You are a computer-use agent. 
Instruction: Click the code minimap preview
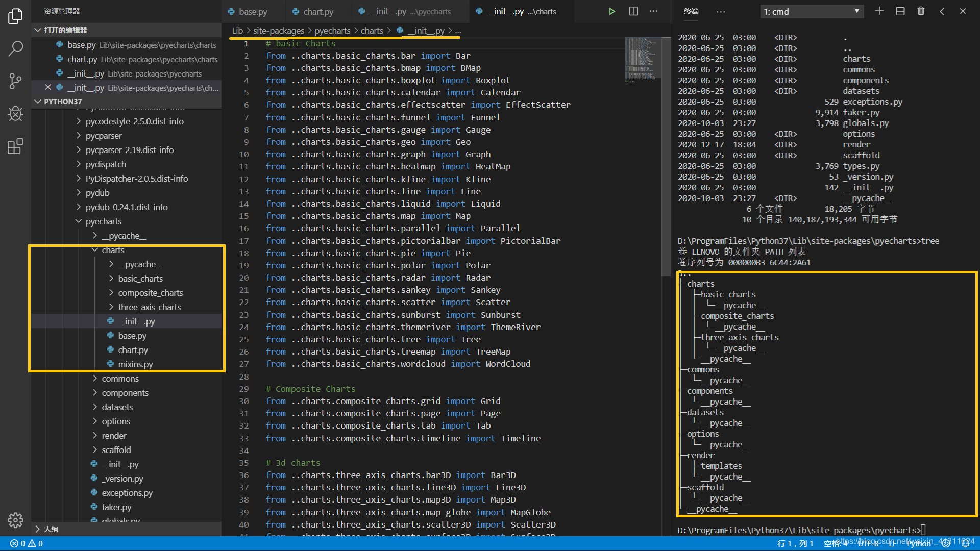(641, 59)
